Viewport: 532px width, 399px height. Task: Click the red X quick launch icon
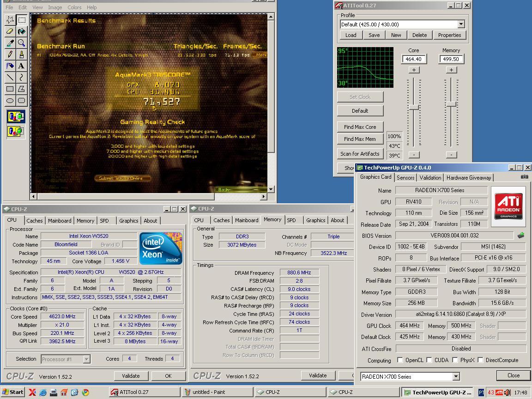(32, 392)
